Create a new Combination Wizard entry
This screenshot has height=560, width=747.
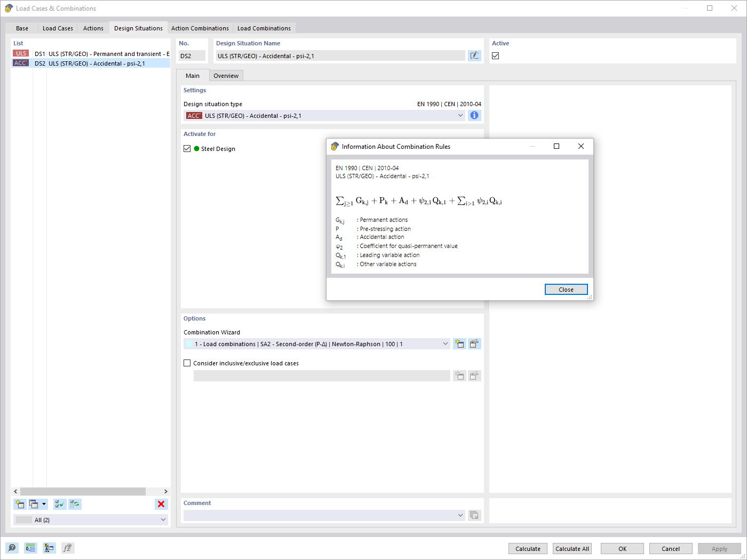(x=459, y=343)
